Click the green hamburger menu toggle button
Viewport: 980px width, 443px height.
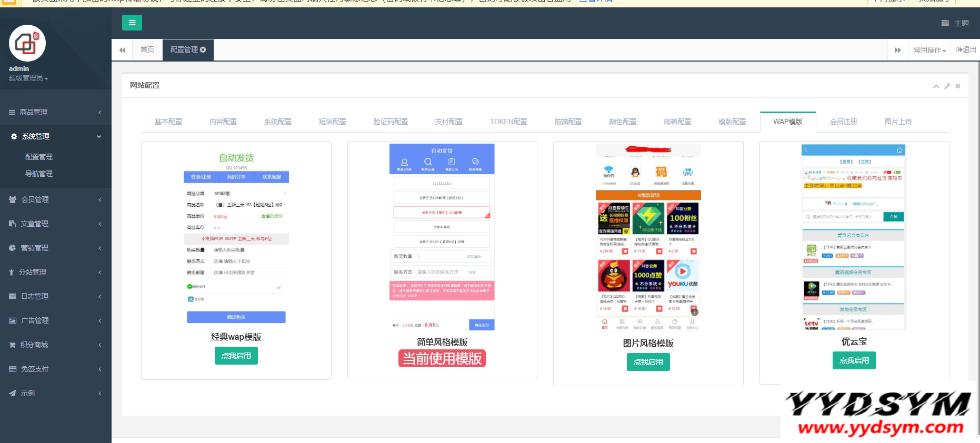click(x=132, y=23)
